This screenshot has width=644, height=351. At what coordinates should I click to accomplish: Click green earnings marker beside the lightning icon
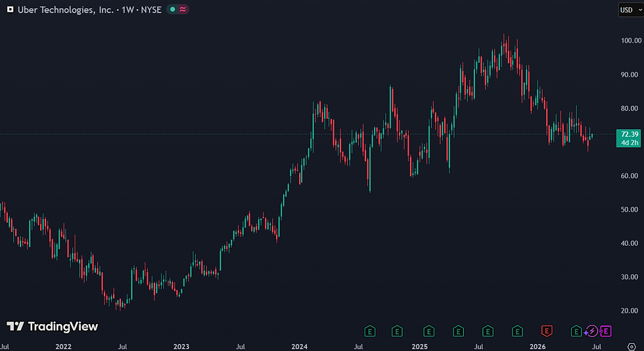pos(576,331)
